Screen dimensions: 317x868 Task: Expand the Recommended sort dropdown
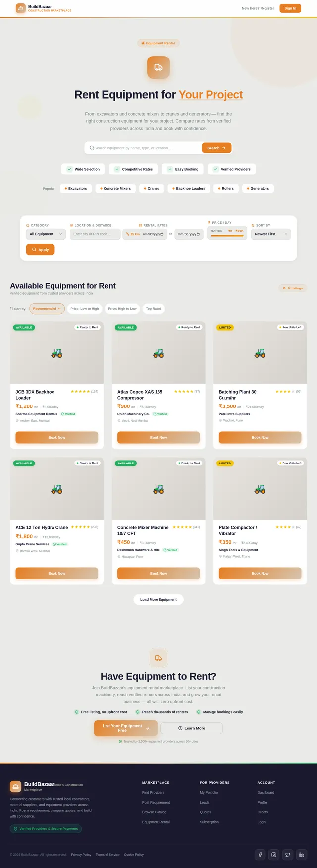tap(47, 309)
